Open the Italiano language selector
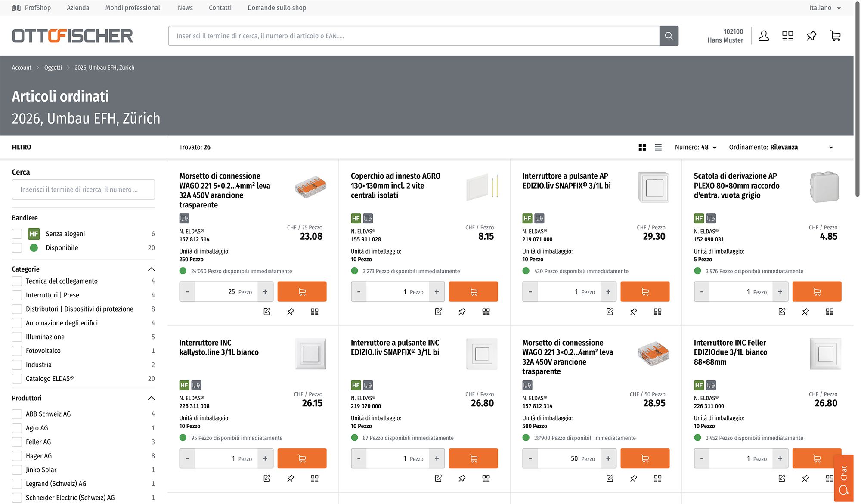 point(824,8)
